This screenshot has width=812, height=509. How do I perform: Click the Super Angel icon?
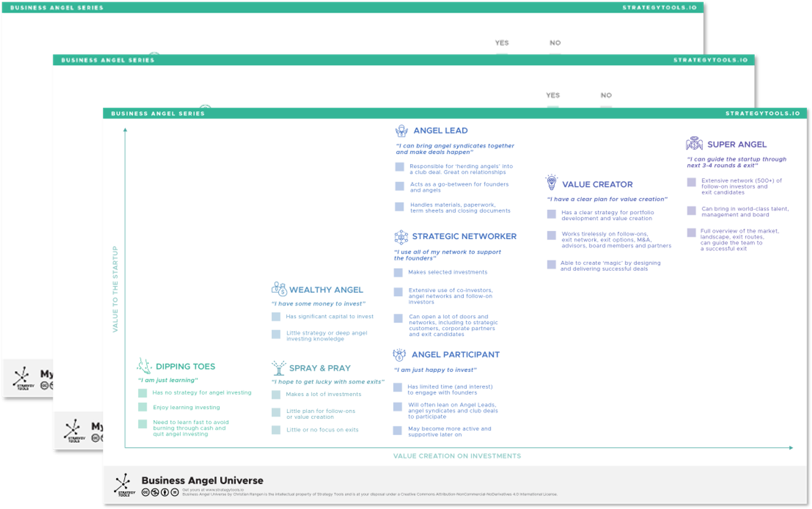click(x=694, y=144)
